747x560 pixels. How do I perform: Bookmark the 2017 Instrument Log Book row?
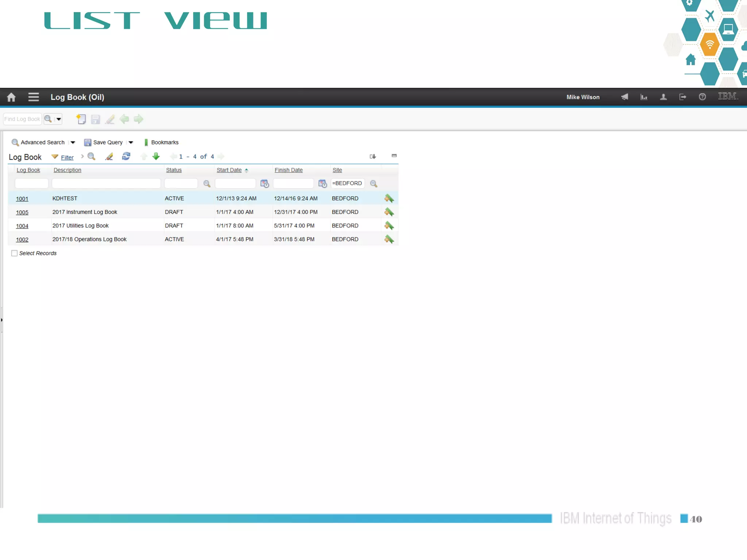pyautogui.click(x=389, y=212)
